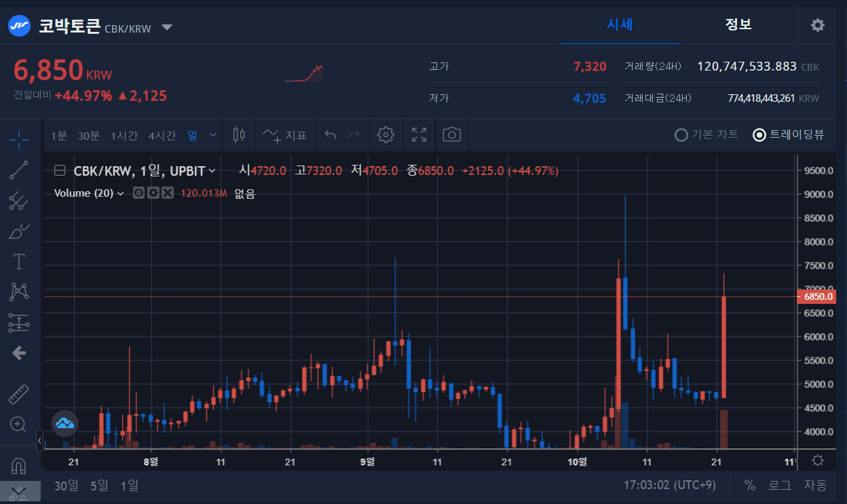Image resolution: width=847 pixels, height=504 pixels.
Task: Select the 트레이딩뷰 radio option
Action: click(x=789, y=134)
